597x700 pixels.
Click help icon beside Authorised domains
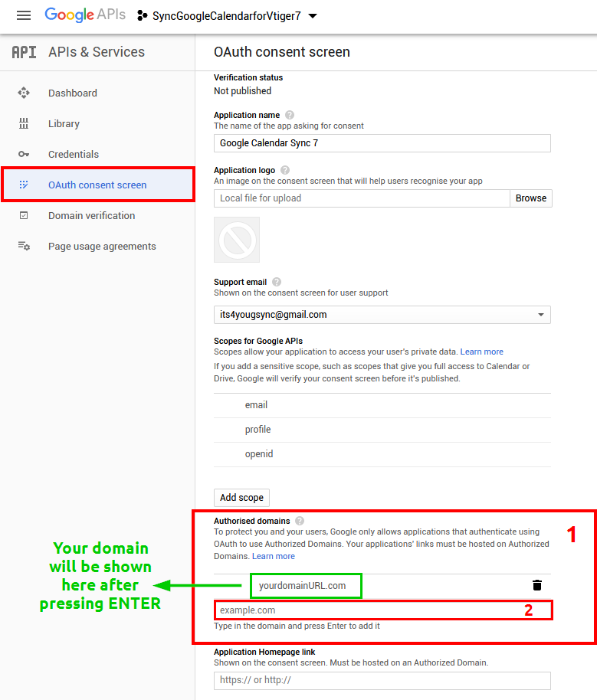point(300,521)
